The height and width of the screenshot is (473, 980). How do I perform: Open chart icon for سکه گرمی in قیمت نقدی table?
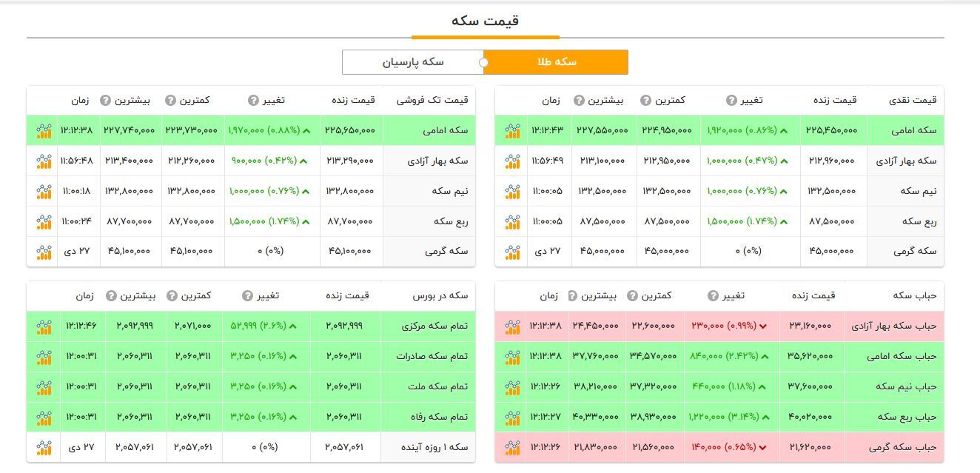pyautogui.click(x=512, y=252)
